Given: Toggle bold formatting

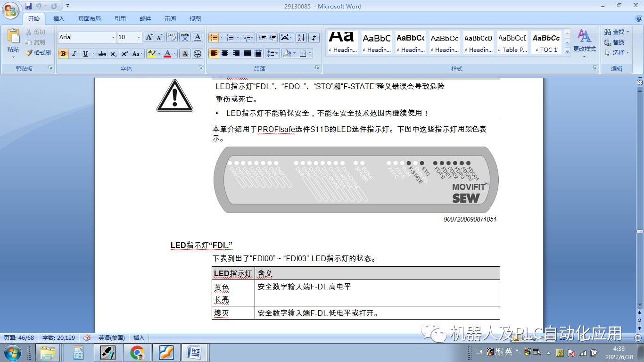Looking at the screenshot, I should pyautogui.click(x=63, y=53).
